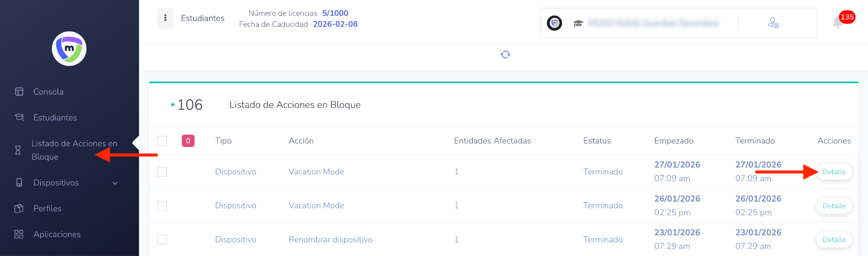The height and width of the screenshot is (256, 868).
Task: Toggle the select-all checkbox in table header
Action: (x=162, y=141)
